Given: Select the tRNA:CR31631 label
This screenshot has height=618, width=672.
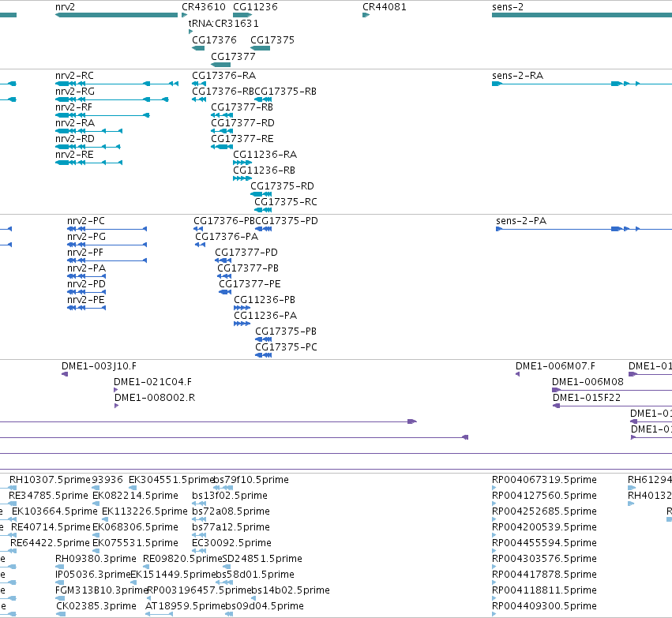Looking at the screenshot, I should [x=223, y=23].
